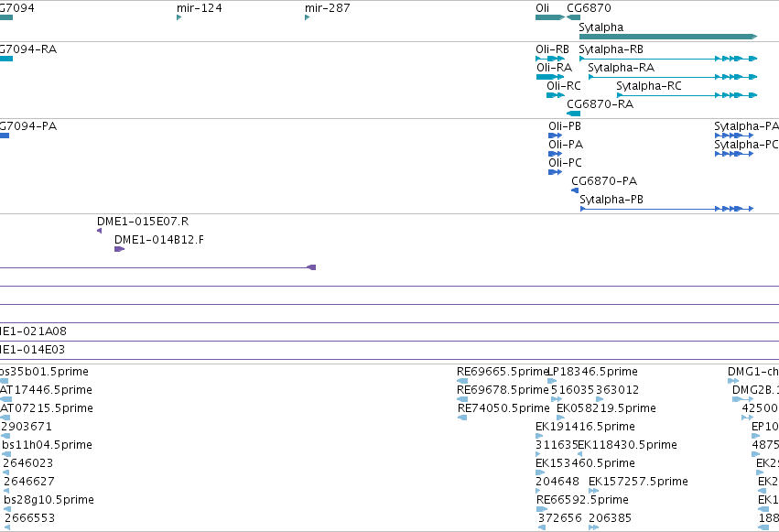Screen dimensions: 779x532
Task: Click the Sytalpha-PB protein label
Action: click(611, 200)
